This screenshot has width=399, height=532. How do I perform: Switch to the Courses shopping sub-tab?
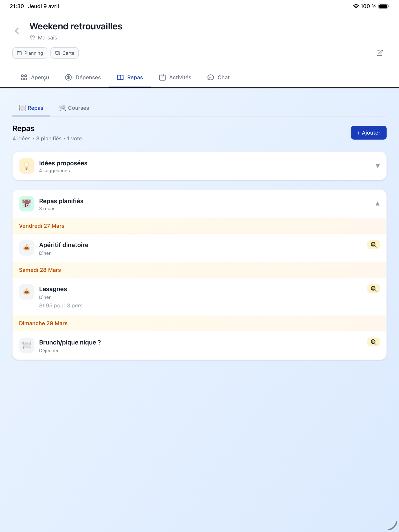[74, 108]
